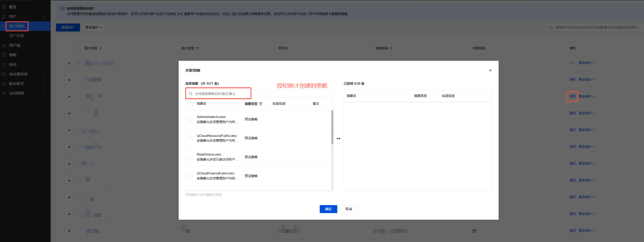Screen dimensions: 644x242
Task: Expand the first user row triangle
Action: click(x=69, y=63)
